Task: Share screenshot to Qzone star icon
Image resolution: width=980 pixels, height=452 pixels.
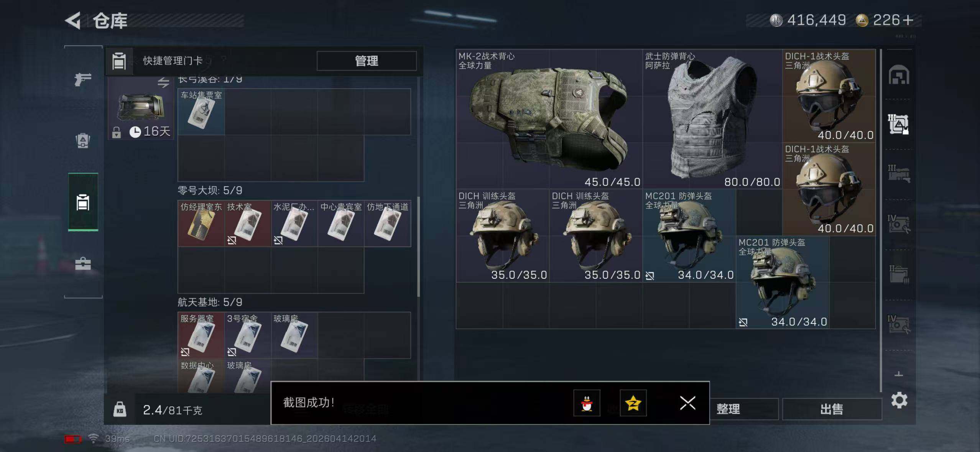Action: coord(633,403)
